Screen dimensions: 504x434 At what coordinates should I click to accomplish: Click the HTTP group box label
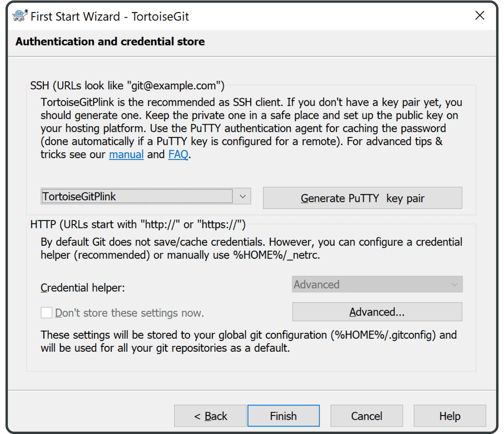click(138, 225)
